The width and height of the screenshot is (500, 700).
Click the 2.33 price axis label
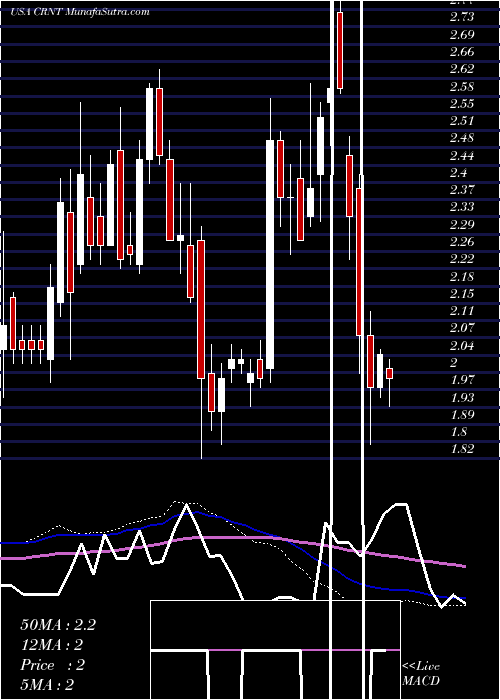[x=462, y=207]
